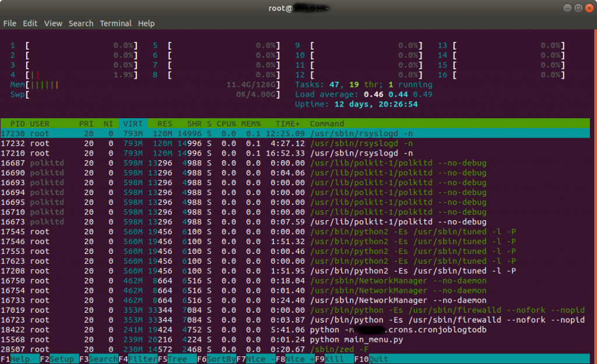Click F5 Tree in the footer
The height and width of the screenshot is (364, 597).
(x=177, y=359)
